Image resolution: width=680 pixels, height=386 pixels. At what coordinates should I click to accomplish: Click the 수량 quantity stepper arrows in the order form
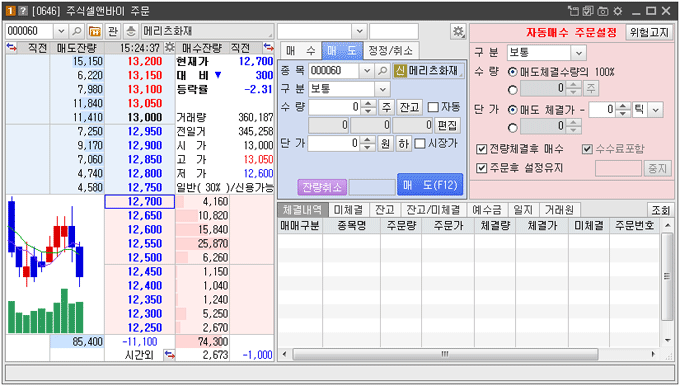coord(369,107)
